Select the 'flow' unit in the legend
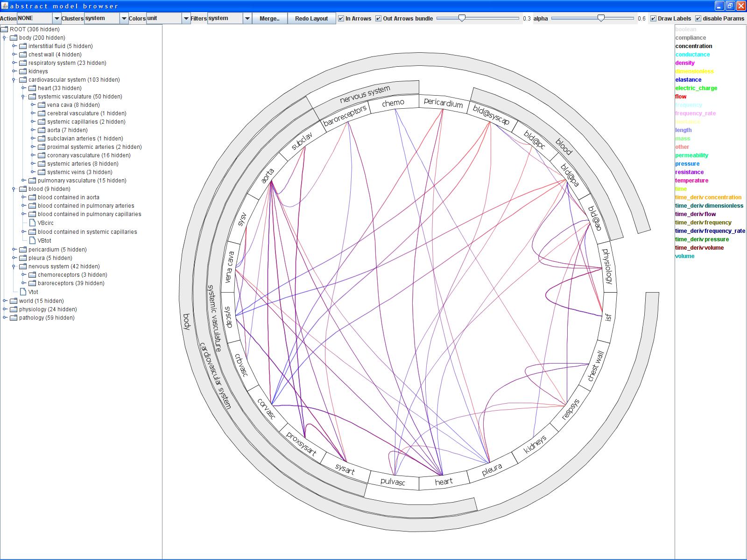The image size is (747, 560). coord(681,97)
